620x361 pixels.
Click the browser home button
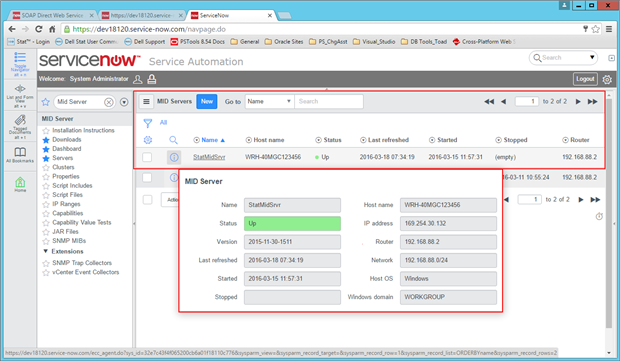[52, 29]
